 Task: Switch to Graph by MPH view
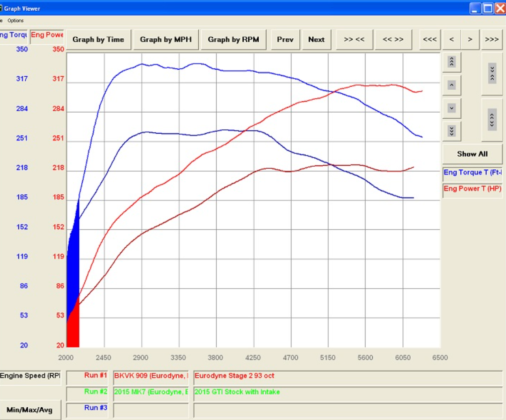pos(165,40)
